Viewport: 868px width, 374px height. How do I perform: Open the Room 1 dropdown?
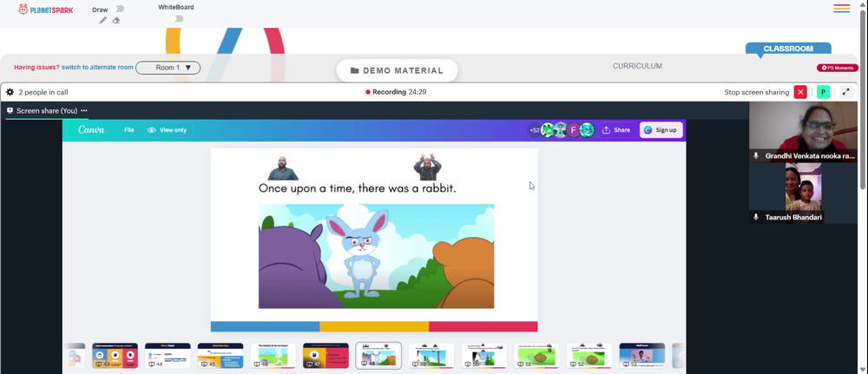pos(168,68)
